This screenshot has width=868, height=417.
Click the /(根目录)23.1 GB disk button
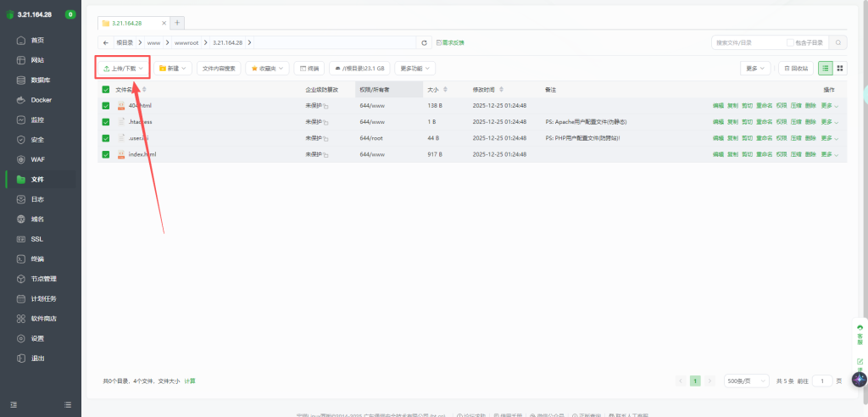tap(359, 68)
